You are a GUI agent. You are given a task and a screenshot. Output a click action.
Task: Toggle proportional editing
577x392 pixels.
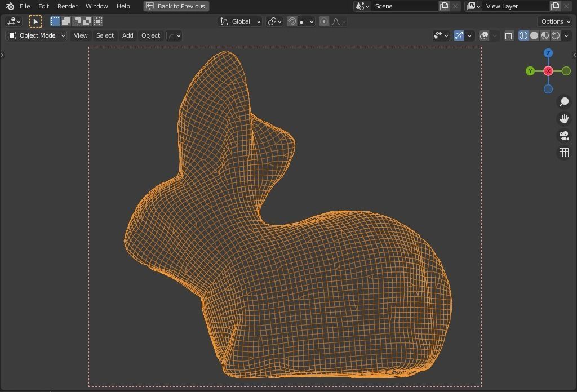tap(324, 22)
